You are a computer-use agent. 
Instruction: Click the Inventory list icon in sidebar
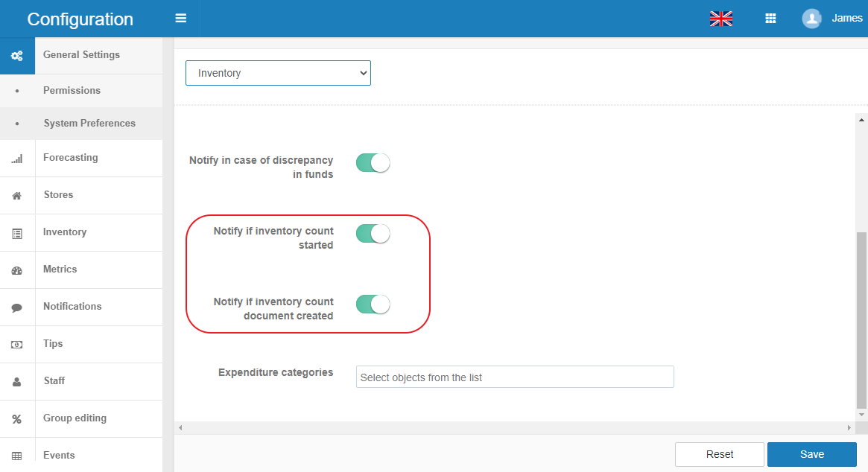[x=16, y=233]
